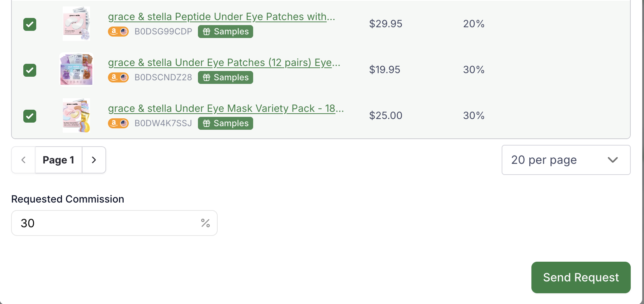Open the Under Eye Mask Variety Pack link
Image resolution: width=644 pixels, height=304 pixels.
[x=226, y=108]
